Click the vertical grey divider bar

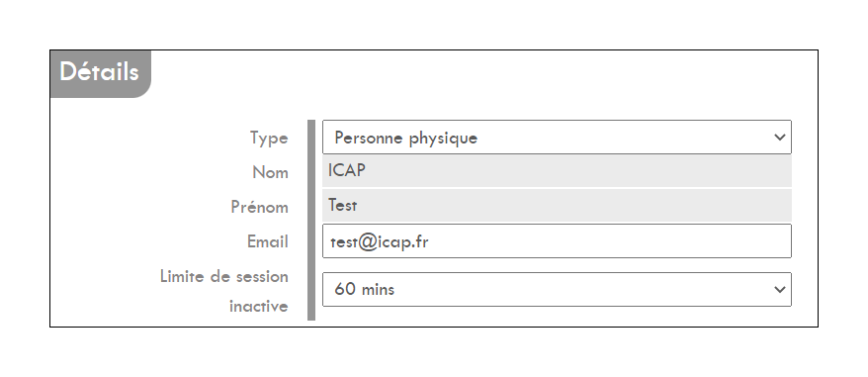coord(311,220)
